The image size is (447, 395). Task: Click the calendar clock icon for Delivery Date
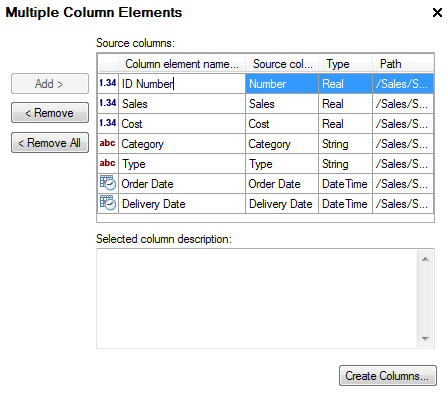108,203
